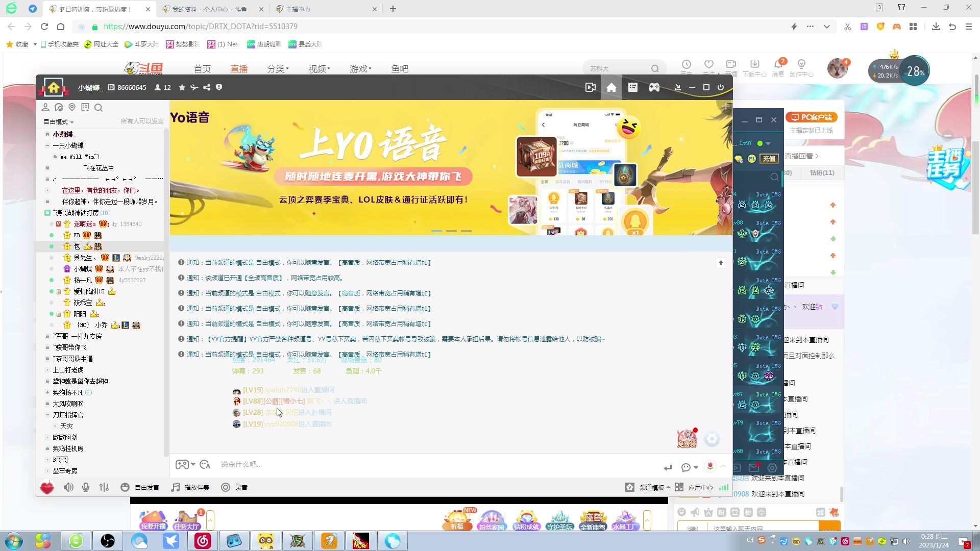Select channel 菜鸡挂机房 in the tree
This screenshot has height=551, width=980.
coord(68,448)
